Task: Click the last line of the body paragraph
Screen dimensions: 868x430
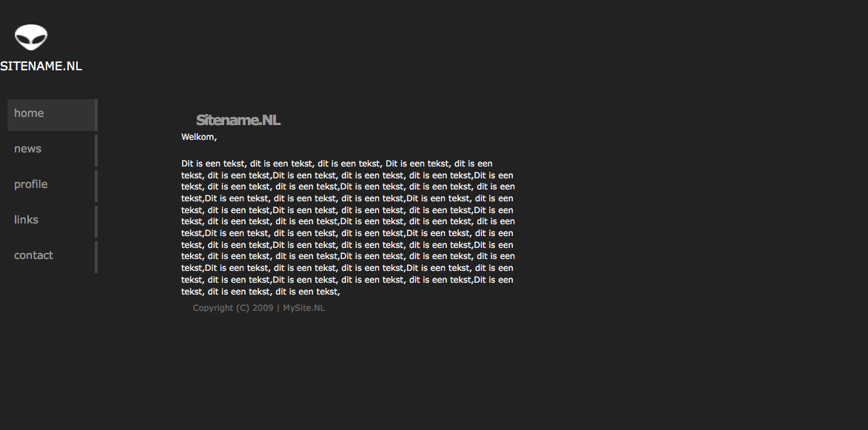Action: tap(260, 292)
